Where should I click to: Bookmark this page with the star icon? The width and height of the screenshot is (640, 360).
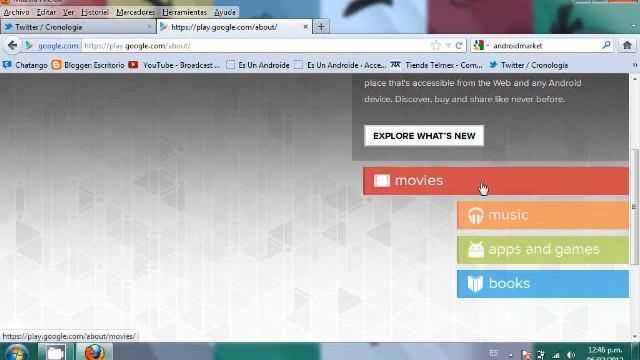pyautogui.click(x=436, y=46)
